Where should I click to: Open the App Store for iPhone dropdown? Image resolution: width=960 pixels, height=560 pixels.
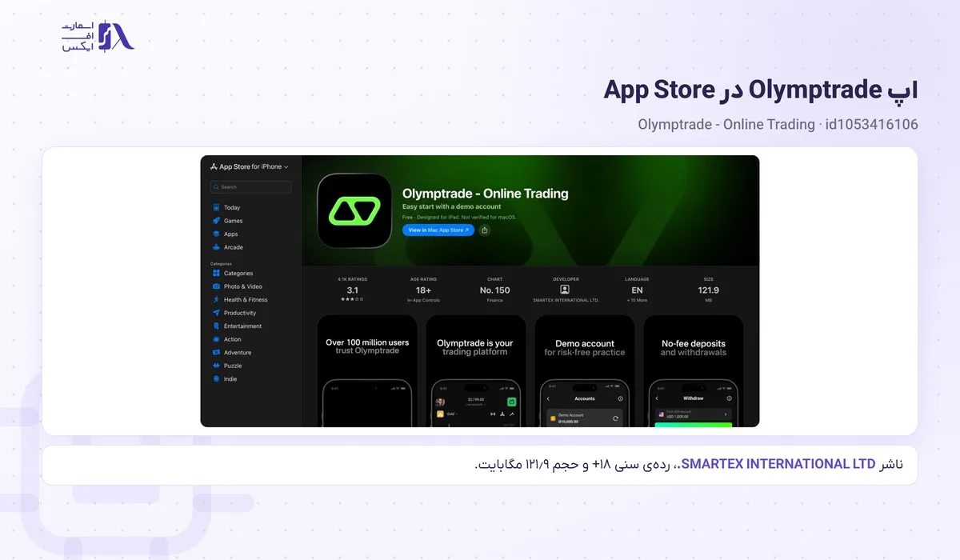tap(249, 166)
